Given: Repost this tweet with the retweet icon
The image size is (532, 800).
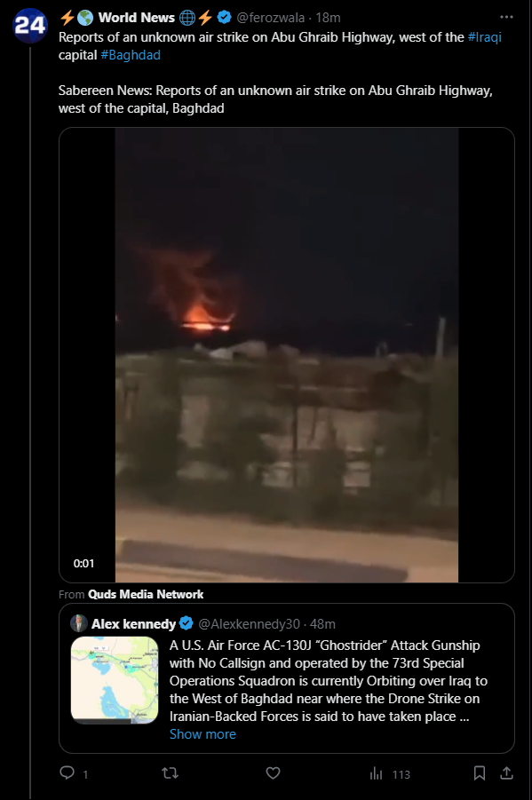Looking at the screenshot, I should click(x=170, y=773).
